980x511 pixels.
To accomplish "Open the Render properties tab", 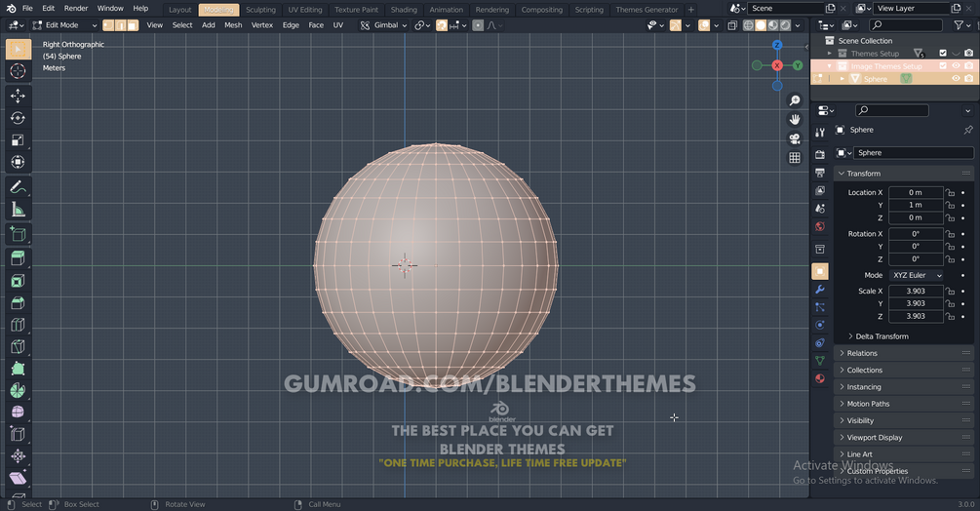I will point(820,154).
